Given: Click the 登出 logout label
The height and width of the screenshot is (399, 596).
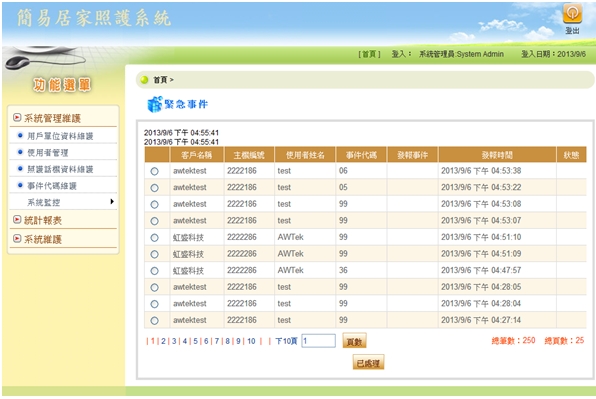Looking at the screenshot, I should pos(572,30).
